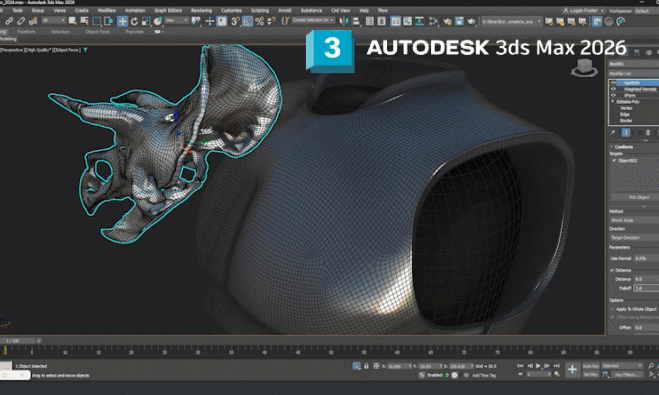Open the project path dropdown
This screenshot has height=395, width=659.
pyautogui.click(x=511, y=21)
